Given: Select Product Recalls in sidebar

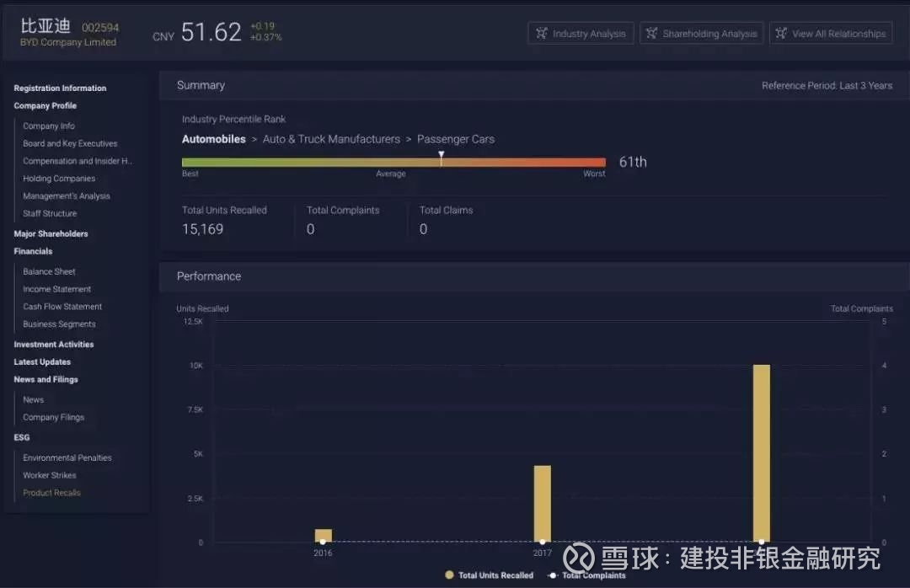Looking at the screenshot, I should click(x=51, y=493).
